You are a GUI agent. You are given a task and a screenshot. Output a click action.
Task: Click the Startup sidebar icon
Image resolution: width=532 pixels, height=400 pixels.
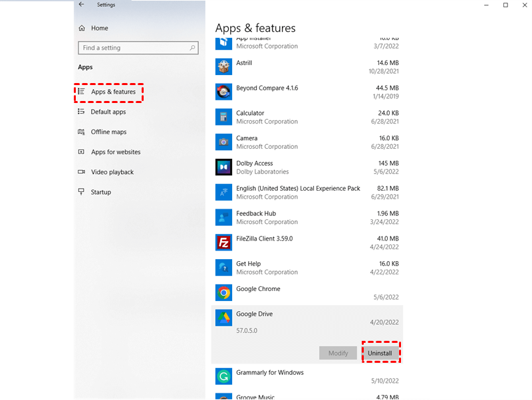click(81, 192)
